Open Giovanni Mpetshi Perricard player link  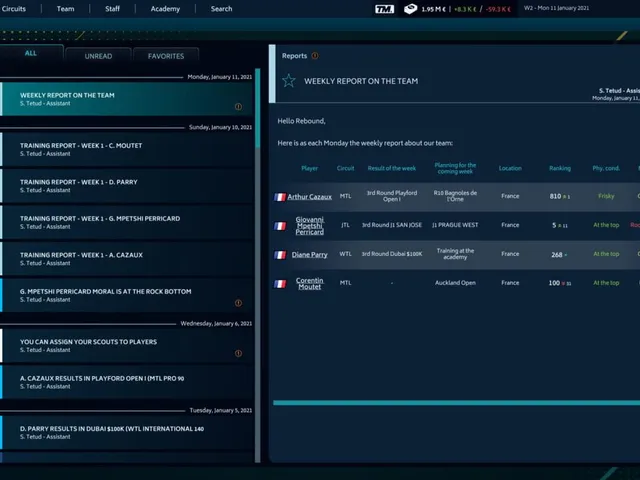[x=309, y=226]
